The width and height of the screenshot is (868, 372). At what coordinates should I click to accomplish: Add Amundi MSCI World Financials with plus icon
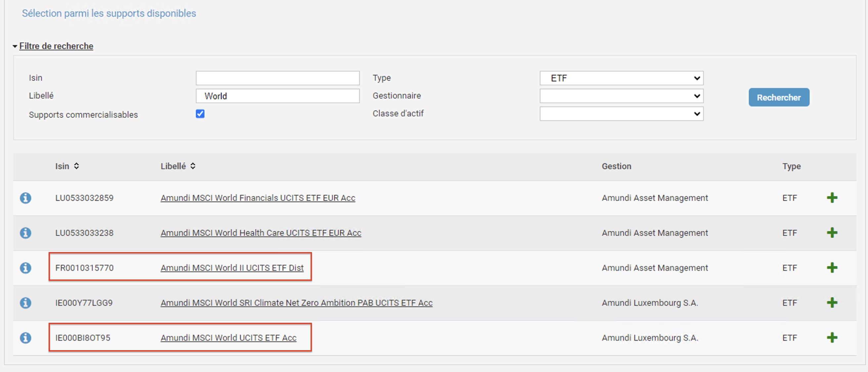(832, 198)
